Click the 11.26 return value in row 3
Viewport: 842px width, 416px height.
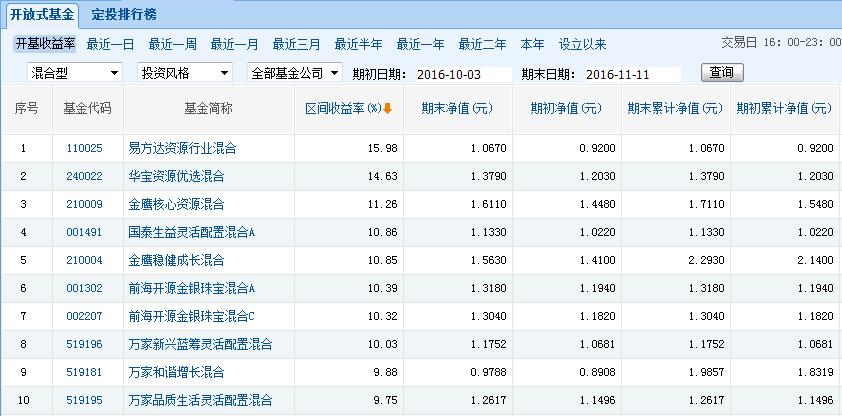384,205
